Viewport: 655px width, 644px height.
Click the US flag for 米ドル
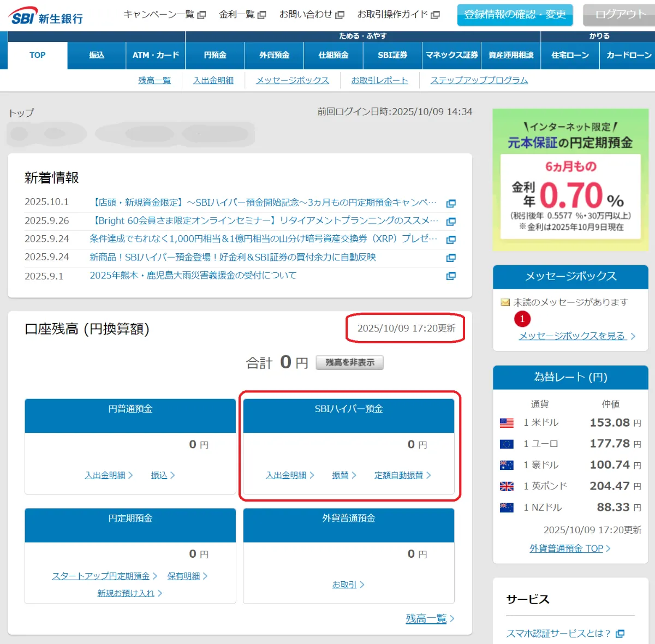click(507, 423)
